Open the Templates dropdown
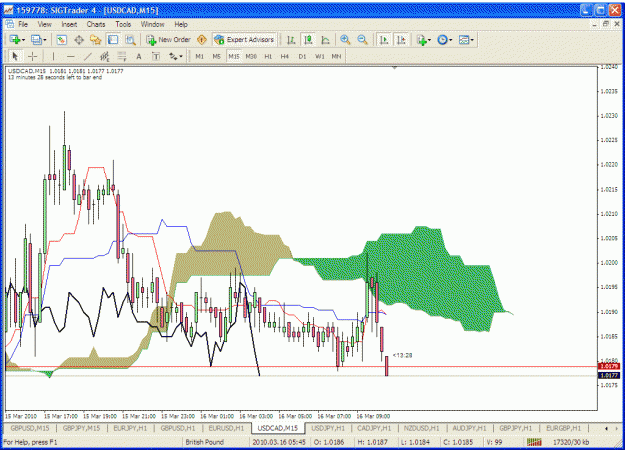This screenshot has height=450, width=625. click(466, 40)
